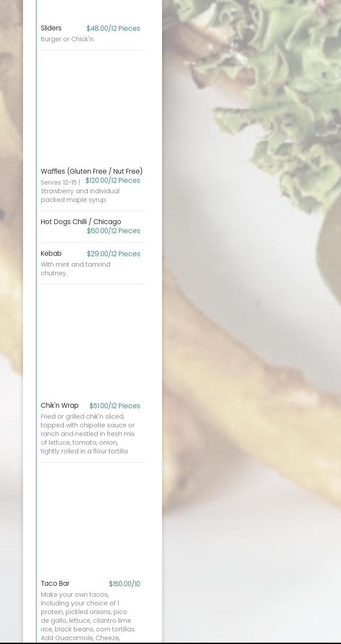341x644 pixels.
Task: Open the Taco Bar menu item
Action: 55,584
